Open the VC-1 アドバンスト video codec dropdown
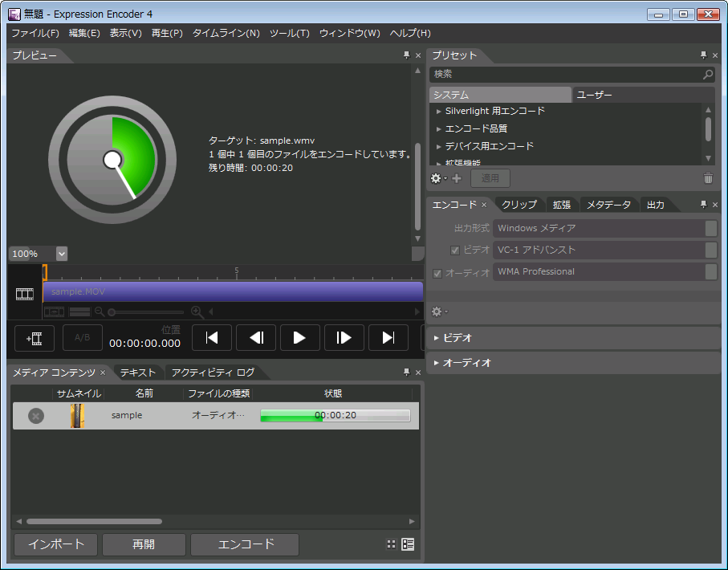This screenshot has width=728, height=570. pyautogui.click(x=605, y=250)
